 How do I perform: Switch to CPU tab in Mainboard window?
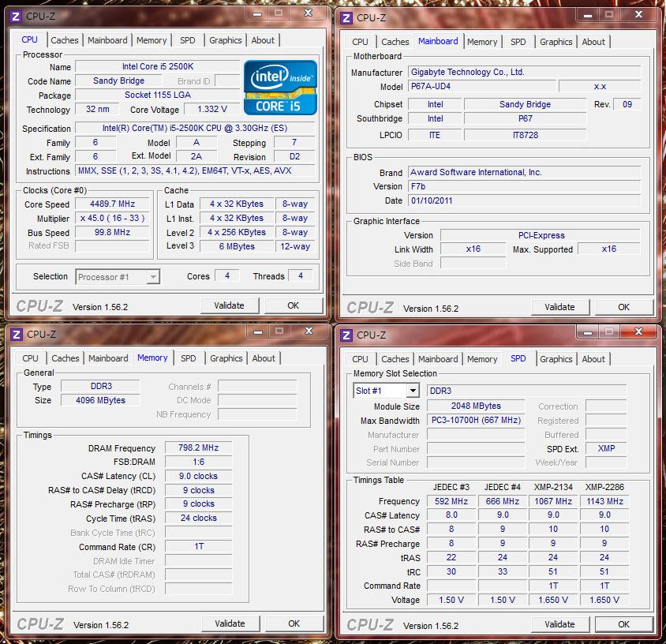[360, 42]
